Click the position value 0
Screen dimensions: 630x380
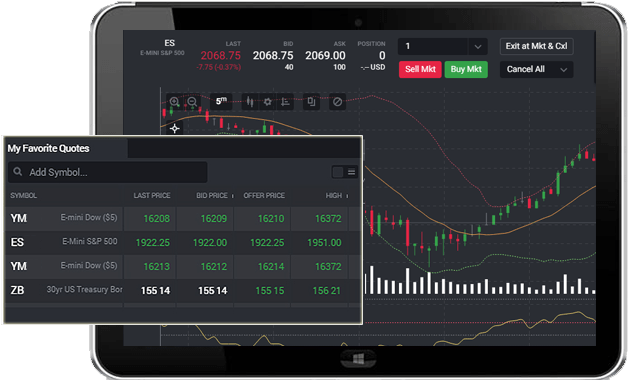pyautogui.click(x=382, y=55)
